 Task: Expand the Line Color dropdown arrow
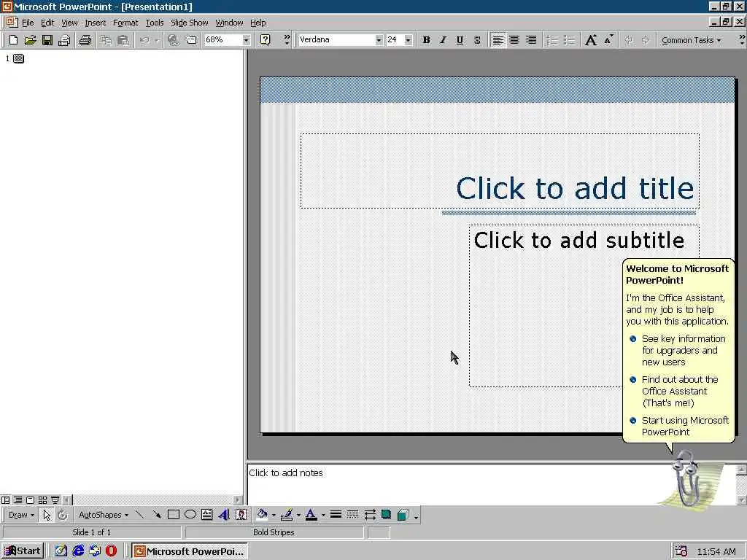[298, 515]
